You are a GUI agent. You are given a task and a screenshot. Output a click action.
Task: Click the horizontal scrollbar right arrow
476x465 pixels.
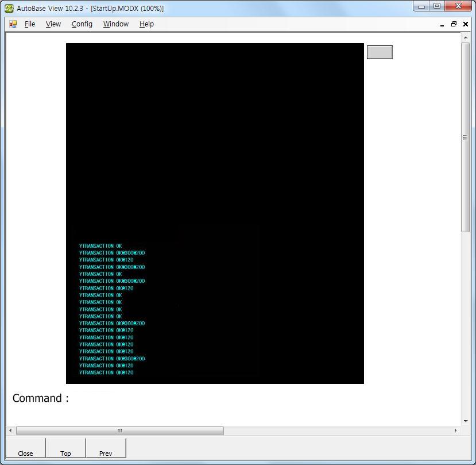click(455, 431)
